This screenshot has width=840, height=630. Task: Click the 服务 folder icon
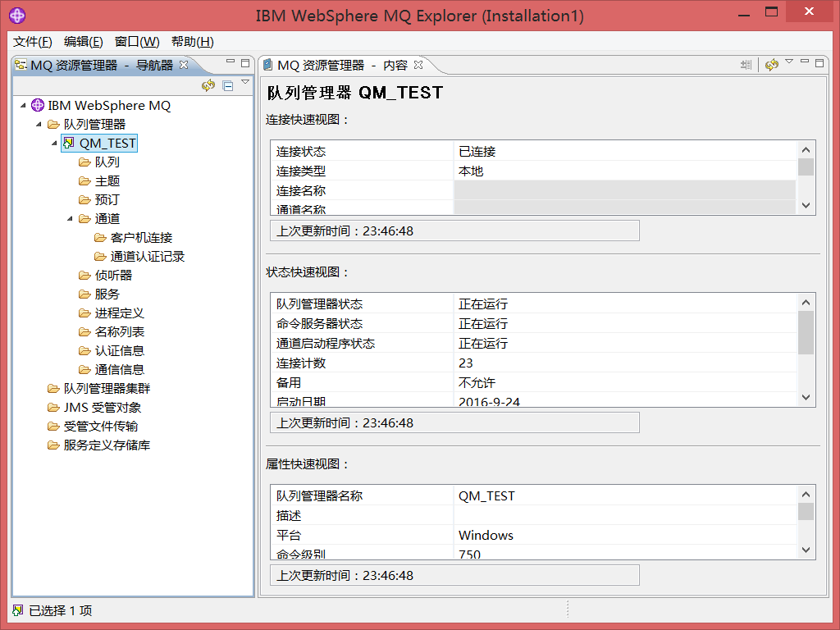[x=84, y=294]
